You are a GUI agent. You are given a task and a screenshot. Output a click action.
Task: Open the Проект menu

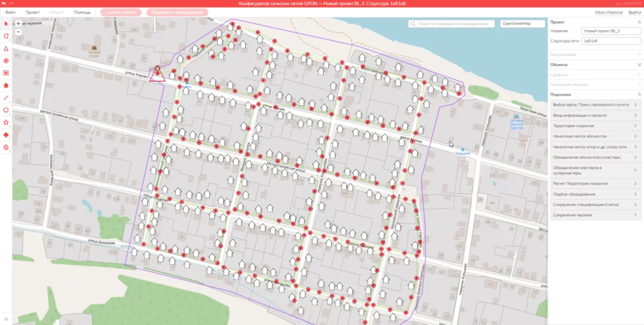coord(32,12)
